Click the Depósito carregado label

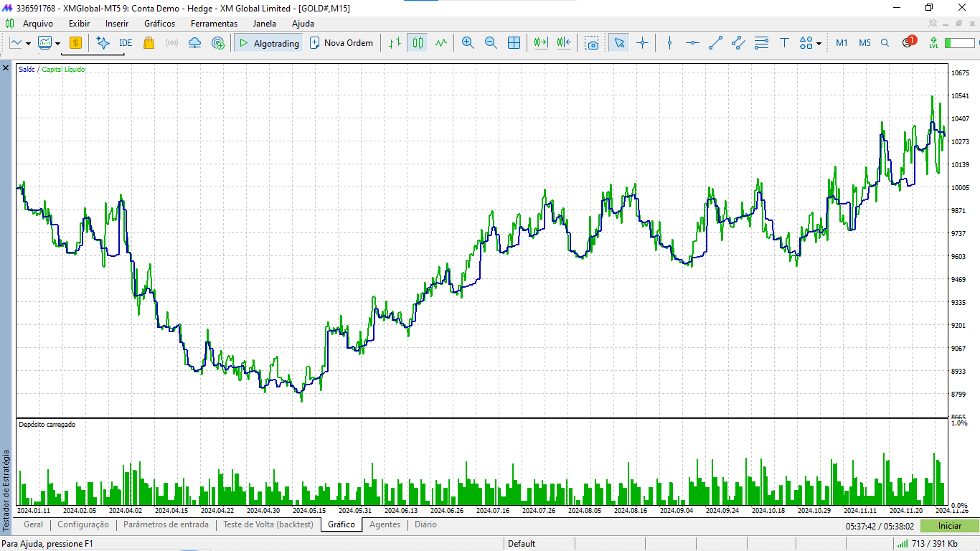(x=47, y=425)
